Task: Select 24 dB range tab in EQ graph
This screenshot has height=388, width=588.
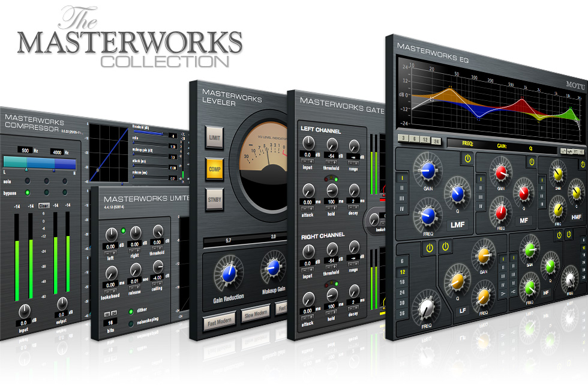Action: click(436, 142)
